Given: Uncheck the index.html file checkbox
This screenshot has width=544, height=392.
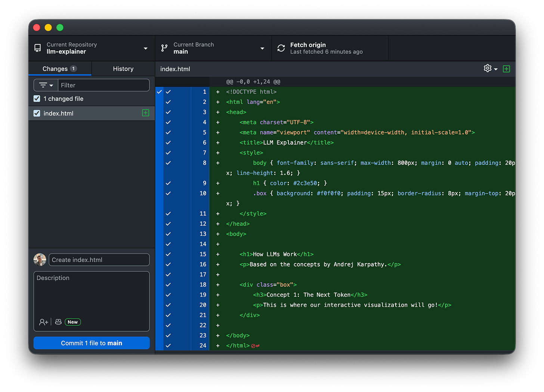Looking at the screenshot, I should [x=36, y=113].
